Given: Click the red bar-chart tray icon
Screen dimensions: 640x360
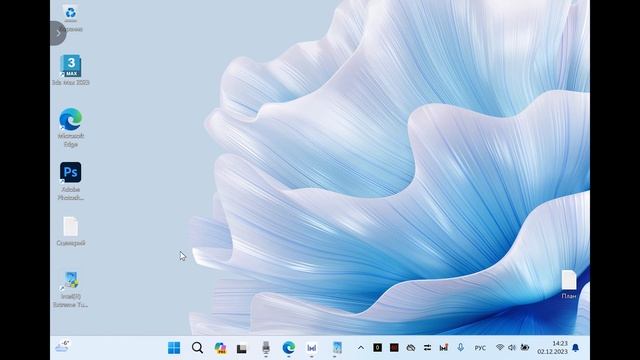Looking at the screenshot, I should coord(444,347).
